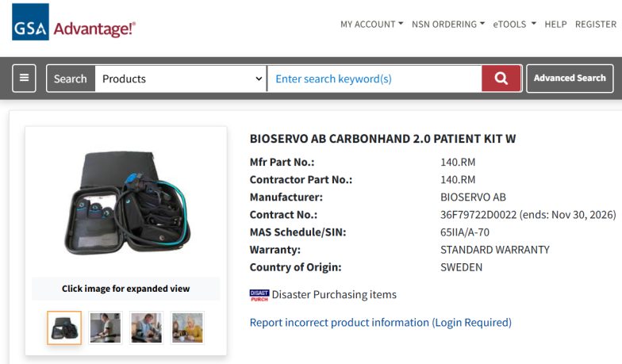622x364 pixels.
Task: Click the Disaster Purchasing badge icon
Action: [259, 295]
